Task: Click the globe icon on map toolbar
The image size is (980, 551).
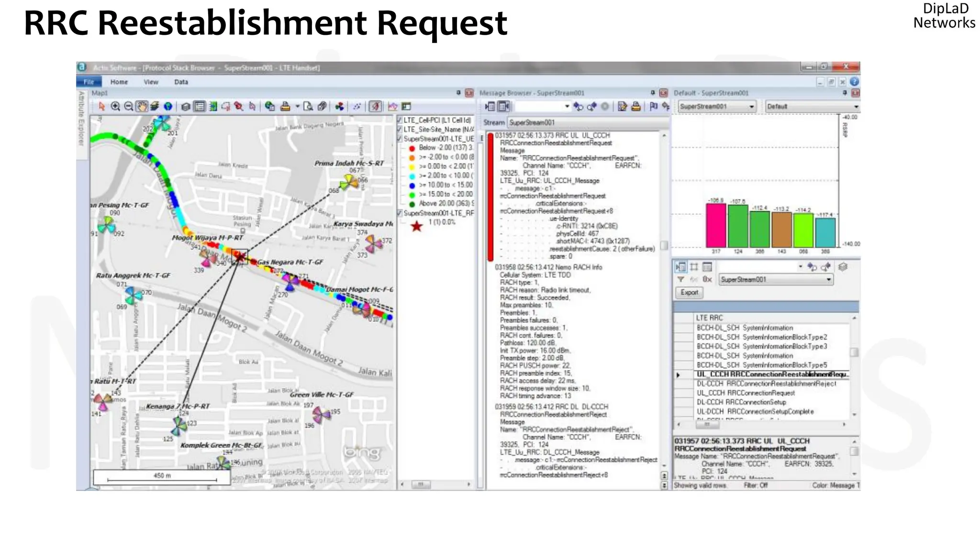Action: pyautogui.click(x=168, y=106)
